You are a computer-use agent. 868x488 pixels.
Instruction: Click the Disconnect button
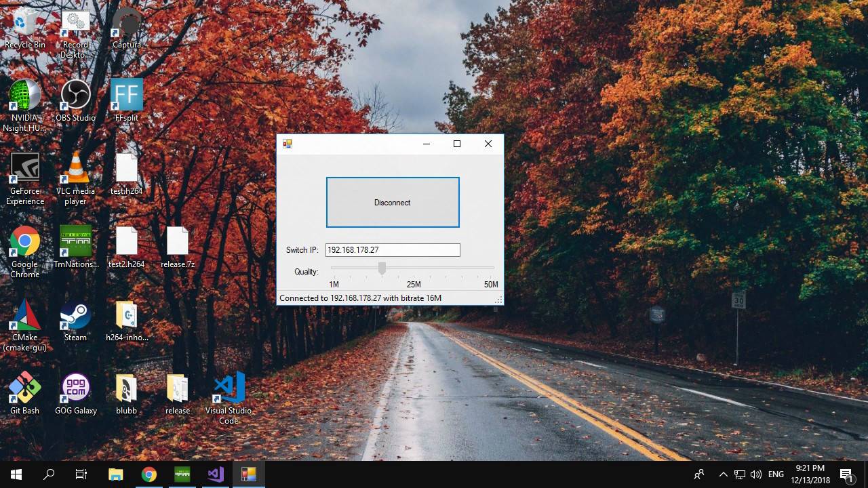(x=393, y=202)
